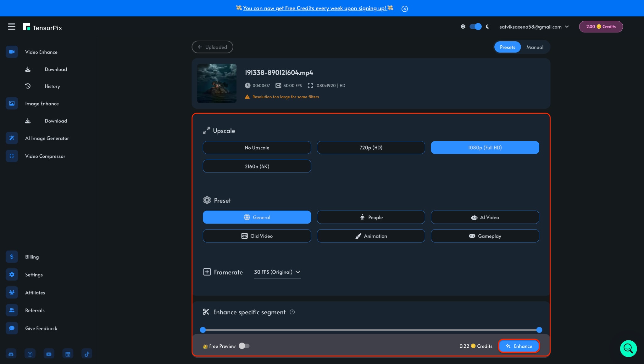Click the Video Compressor sidebar icon
Screen dimensions: 644x364
[x=12, y=156]
